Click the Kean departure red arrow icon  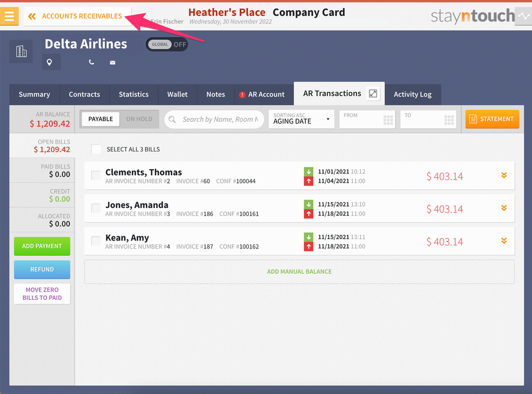point(308,247)
